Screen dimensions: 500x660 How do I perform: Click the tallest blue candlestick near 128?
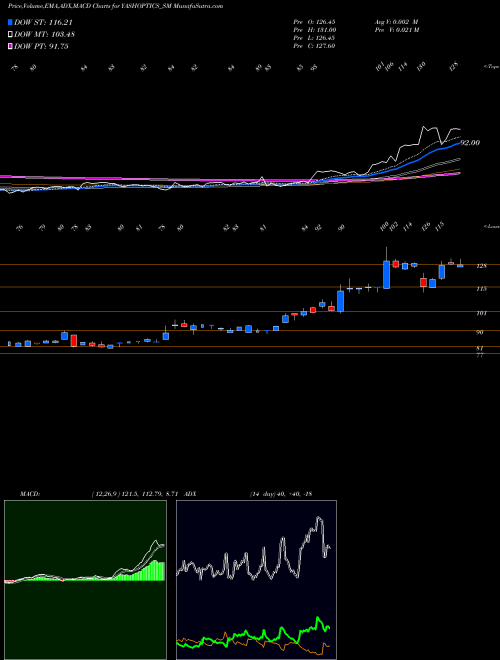point(386,274)
